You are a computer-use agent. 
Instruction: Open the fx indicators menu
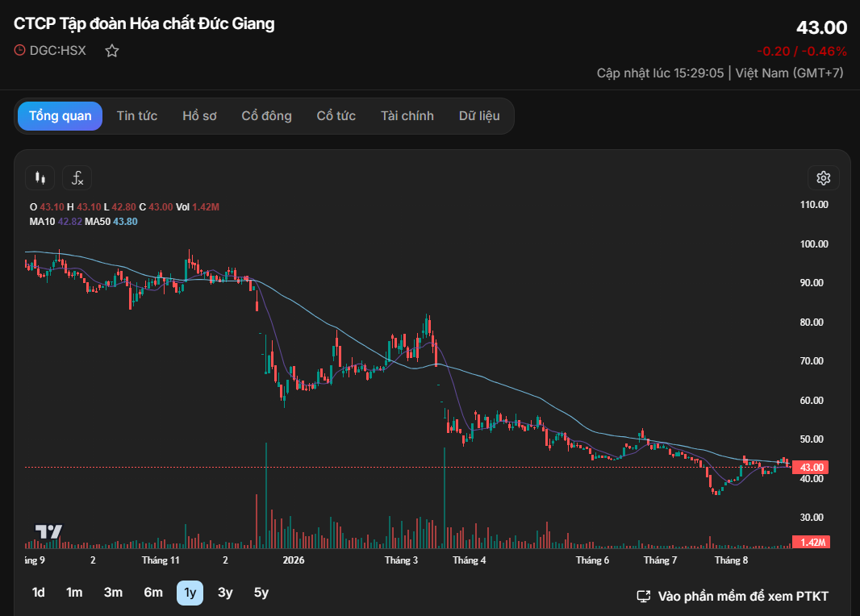pos(77,177)
